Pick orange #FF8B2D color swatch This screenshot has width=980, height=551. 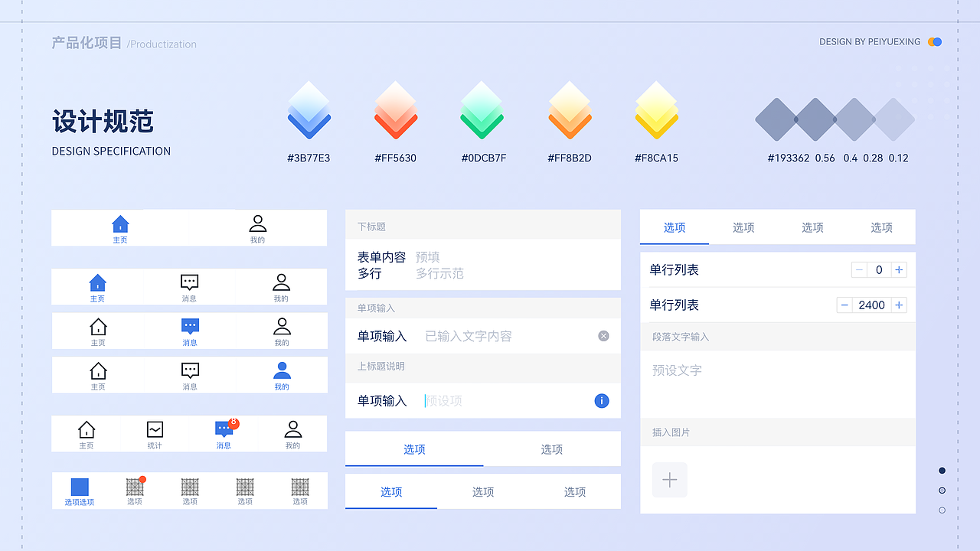click(570, 110)
